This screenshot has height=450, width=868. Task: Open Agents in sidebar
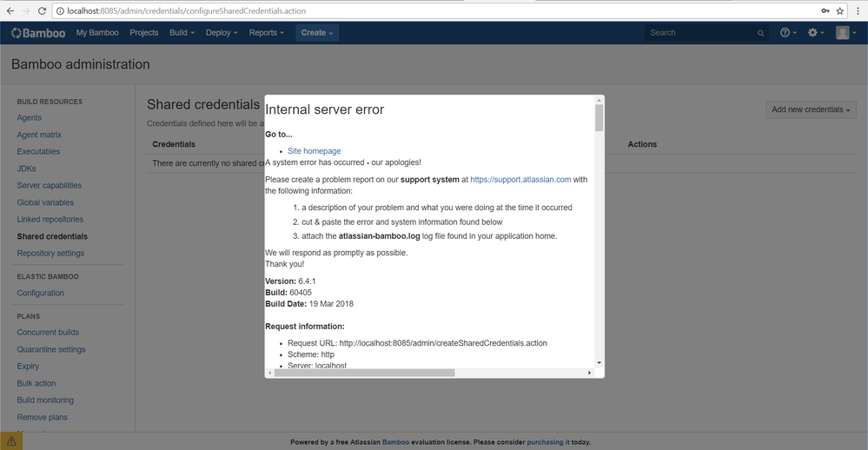click(x=30, y=117)
